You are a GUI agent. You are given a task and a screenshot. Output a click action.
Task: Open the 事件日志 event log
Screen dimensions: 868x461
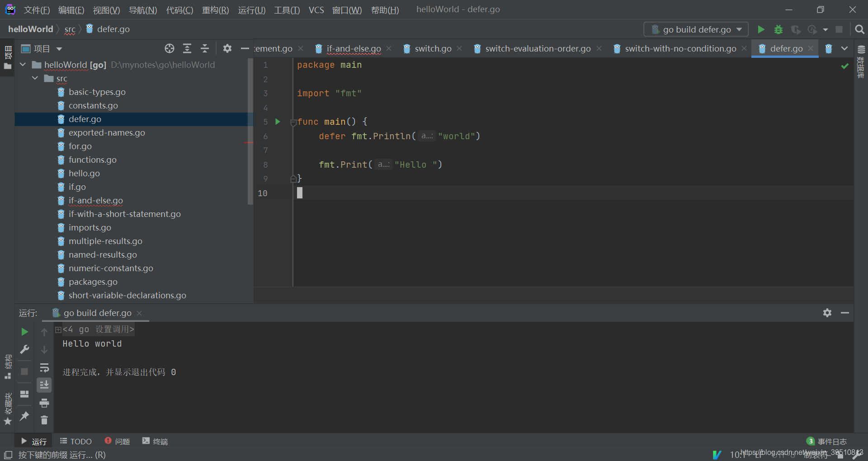(827, 441)
